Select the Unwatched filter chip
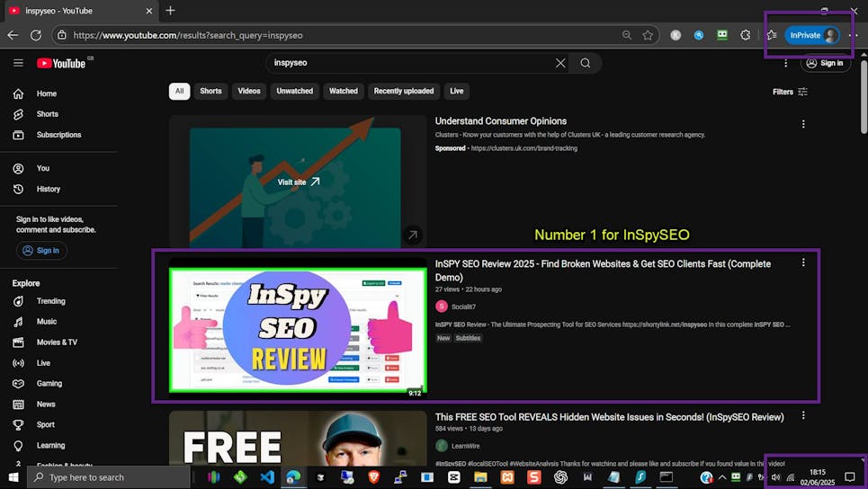The height and width of the screenshot is (489, 868). point(294,91)
